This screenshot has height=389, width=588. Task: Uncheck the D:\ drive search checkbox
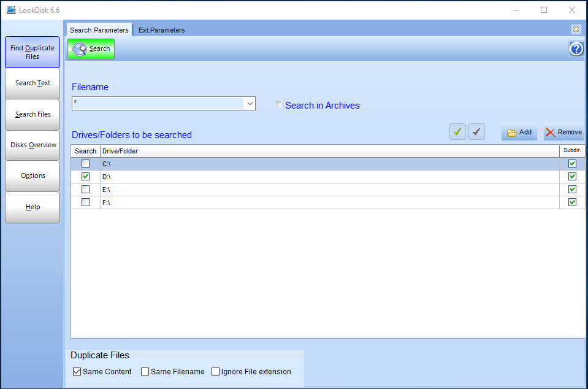(86, 177)
